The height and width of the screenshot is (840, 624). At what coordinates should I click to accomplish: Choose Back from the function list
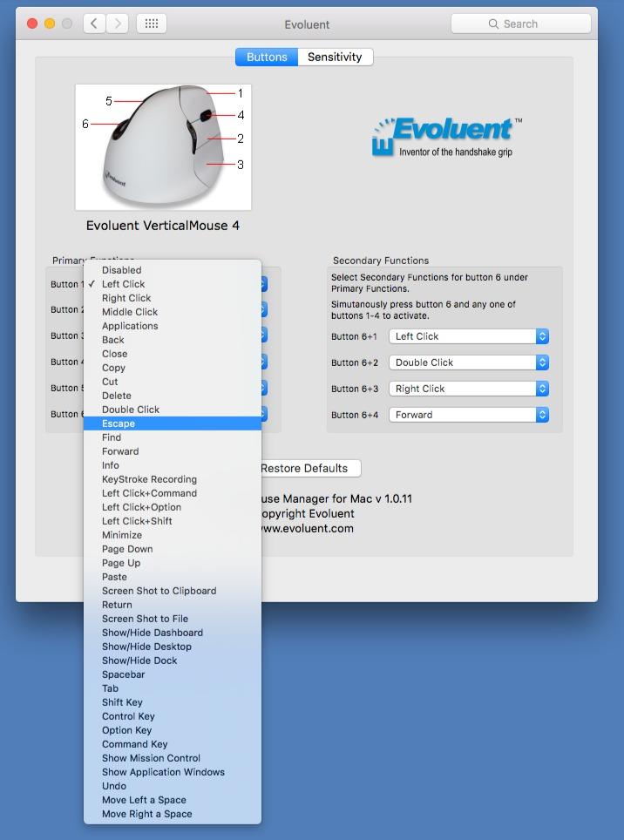tap(173, 340)
